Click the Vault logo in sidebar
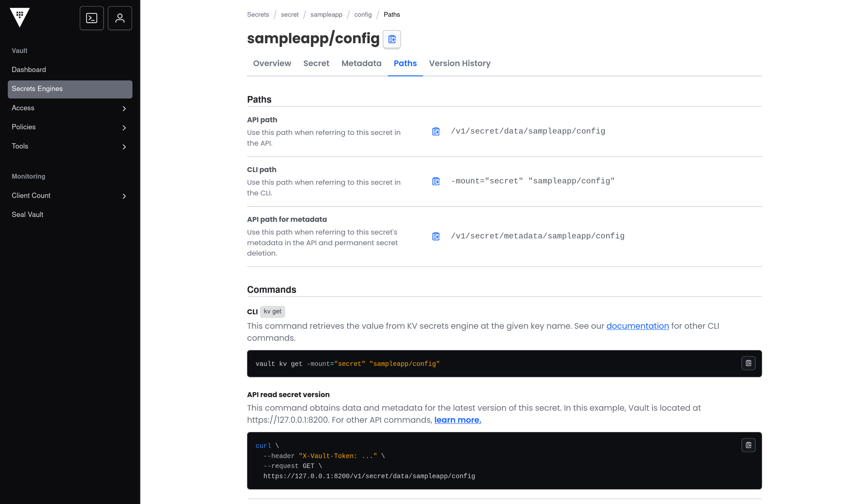The width and height of the screenshot is (868, 504). (20, 17)
